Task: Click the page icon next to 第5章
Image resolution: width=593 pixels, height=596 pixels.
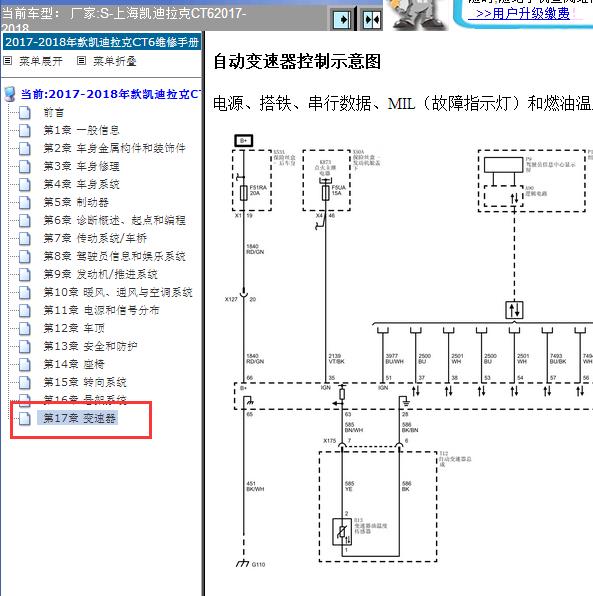Action: tap(25, 202)
